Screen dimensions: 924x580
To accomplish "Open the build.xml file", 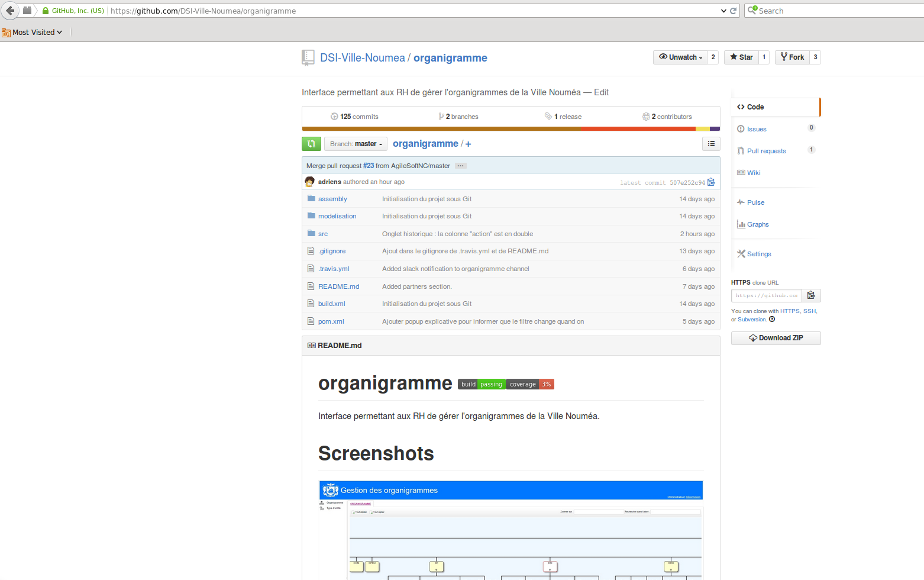I will [x=332, y=304].
